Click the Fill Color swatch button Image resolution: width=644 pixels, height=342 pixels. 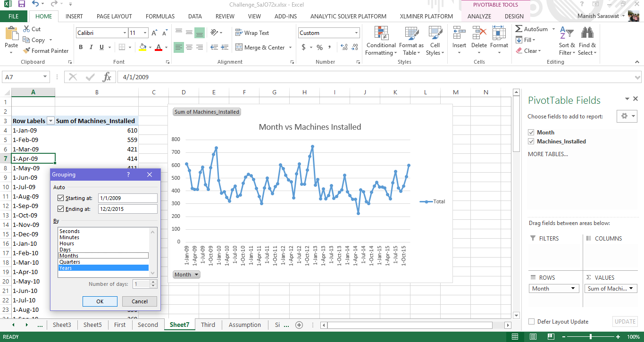[x=142, y=48]
